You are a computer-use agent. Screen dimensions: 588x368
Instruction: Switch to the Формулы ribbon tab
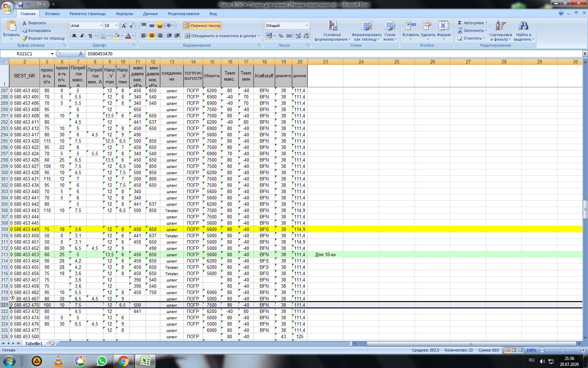[x=124, y=14]
